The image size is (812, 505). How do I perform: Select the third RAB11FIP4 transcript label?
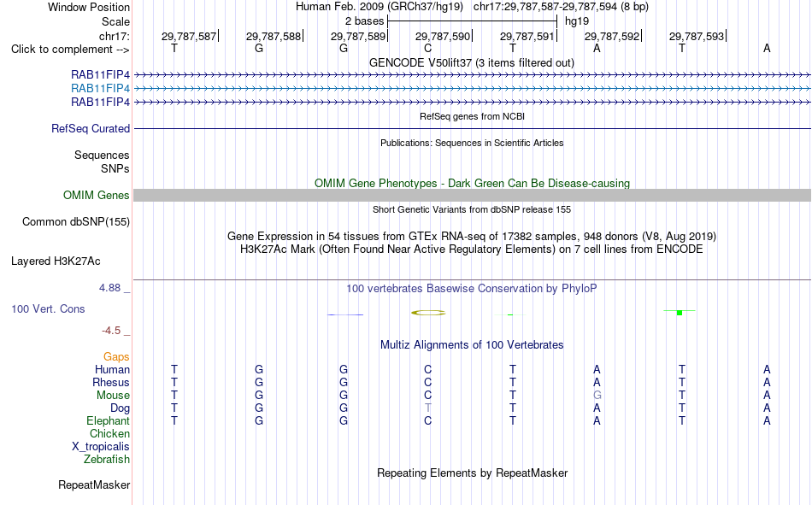point(101,102)
